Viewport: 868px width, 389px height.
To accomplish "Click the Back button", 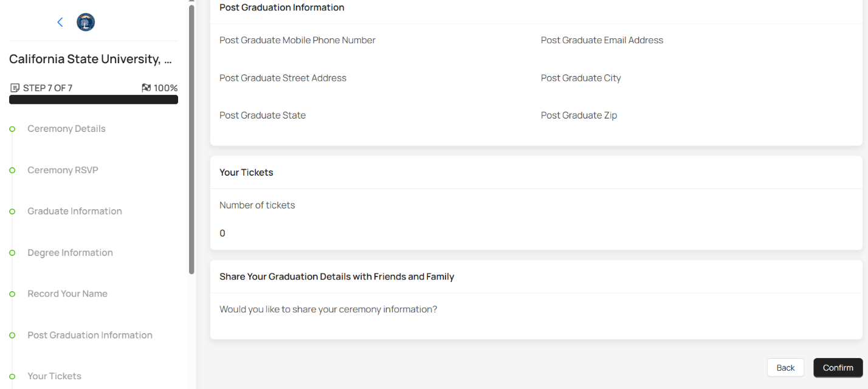I will point(785,367).
